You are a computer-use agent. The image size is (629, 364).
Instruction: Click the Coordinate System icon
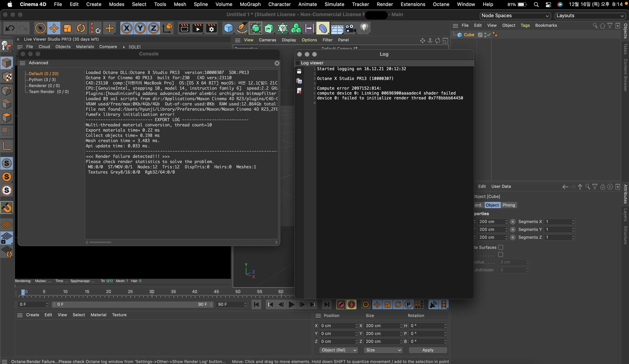[x=168, y=28]
